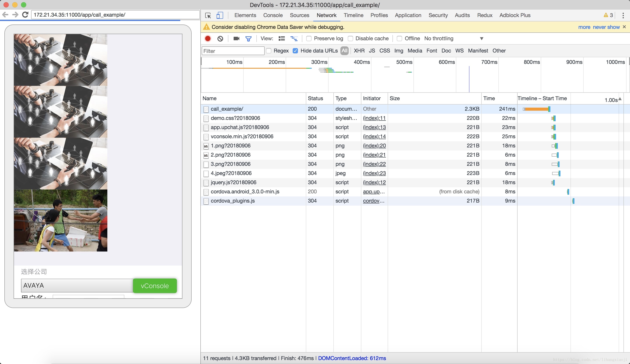Sort by Time column header
630x364 pixels.
pyautogui.click(x=499, y=98)
